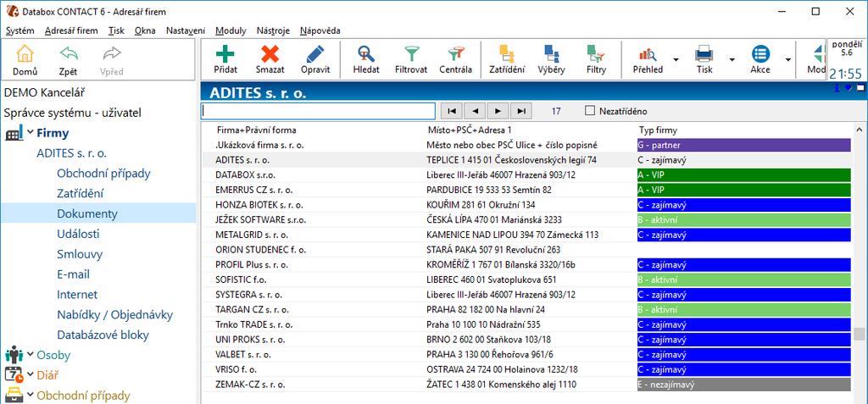Open the Akce dropdown arrow
The height and width of the screenshot is (404, 868).
click(787, 60)
